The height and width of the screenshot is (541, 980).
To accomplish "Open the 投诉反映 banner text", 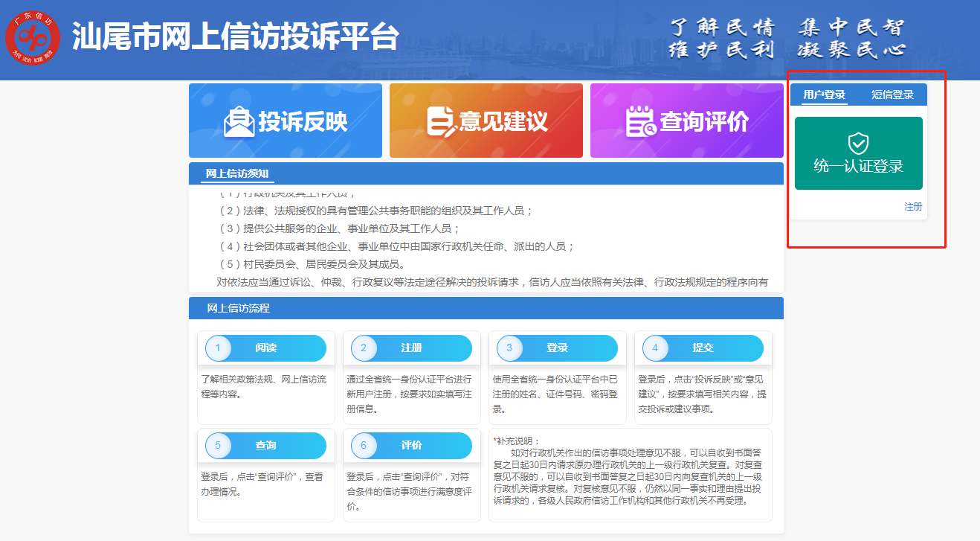I will point(303,121).
